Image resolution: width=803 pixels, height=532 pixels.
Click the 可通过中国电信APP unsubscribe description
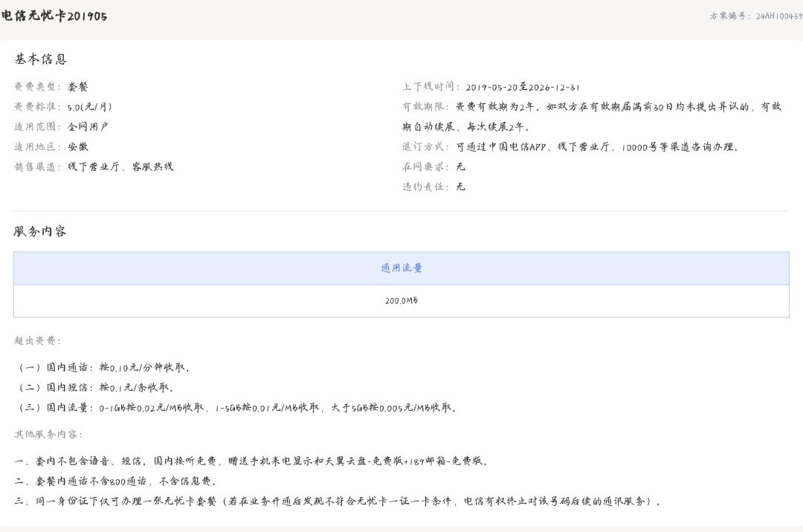click(x=597, y=147)
